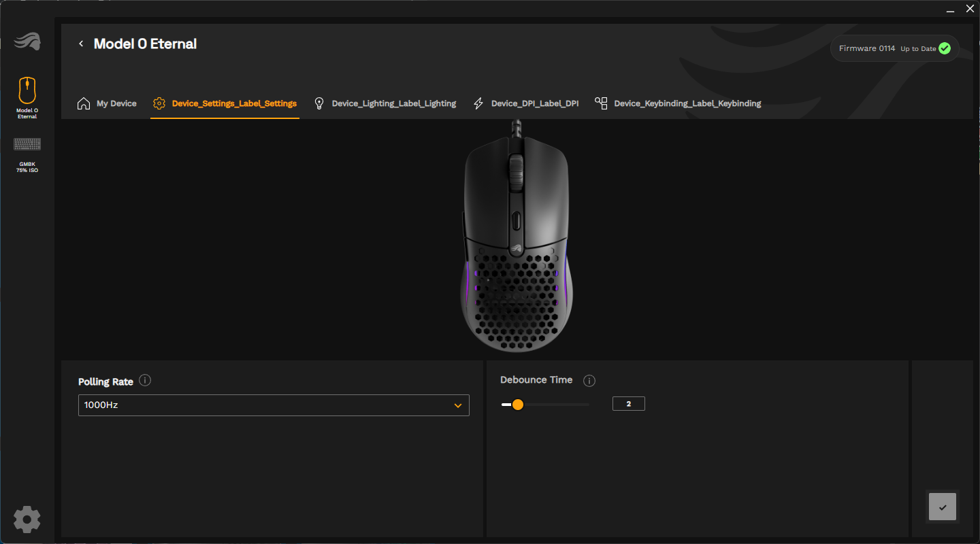The image size is (980, 544).
Task: Apply changes with the checkmark button
Action: [943, 507]
